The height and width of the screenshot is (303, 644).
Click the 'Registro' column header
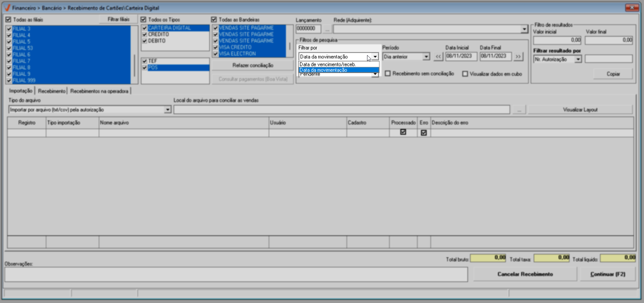[x=27, y=123]
